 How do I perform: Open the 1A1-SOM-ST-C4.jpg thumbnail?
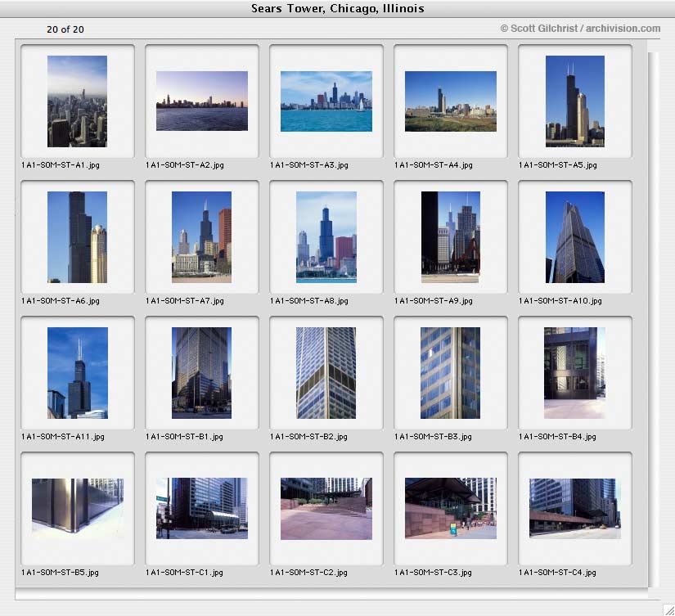pyautogui.click(x=575, y=508)
